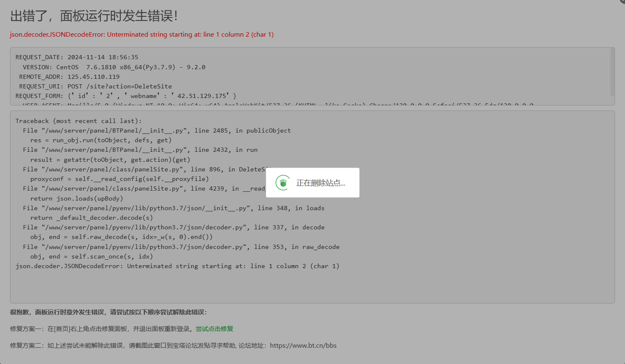The height and width of the screenshot is (364, 625).
Task: Click the res = run_obj.run(toObject, defs, get) line
Action: coord(101,140)
